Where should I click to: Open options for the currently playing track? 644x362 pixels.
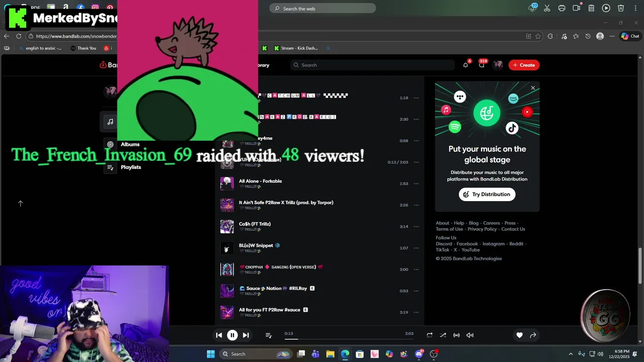416,162
